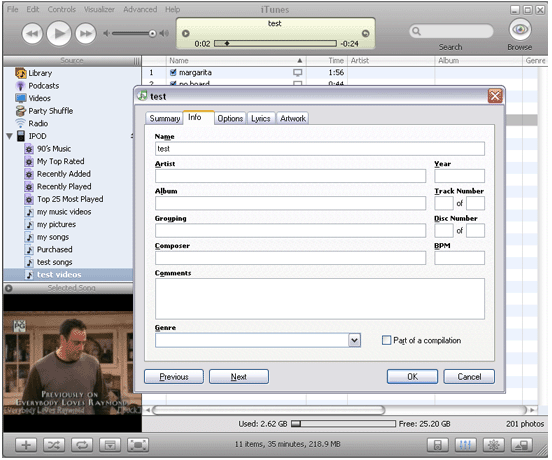
Task: Click the full screen video button
Action: pyautogui.click(x=138, y=445)
